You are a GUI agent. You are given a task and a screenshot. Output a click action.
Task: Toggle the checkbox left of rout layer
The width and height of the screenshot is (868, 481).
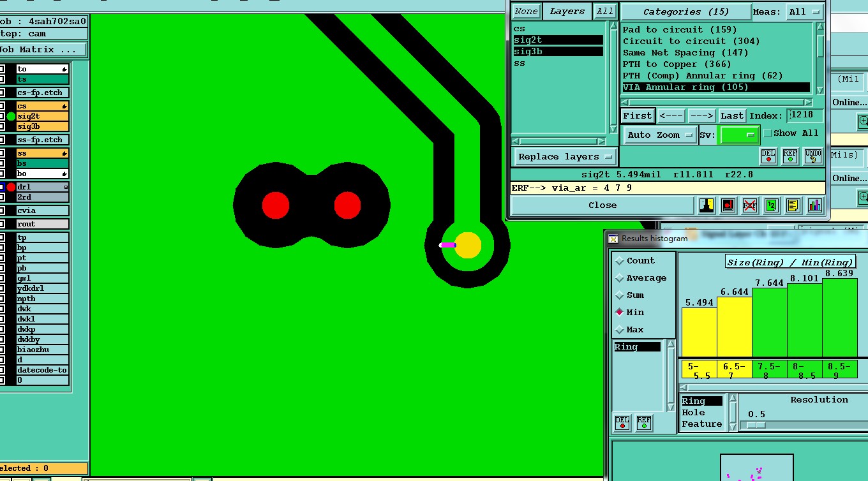(2, 224)
